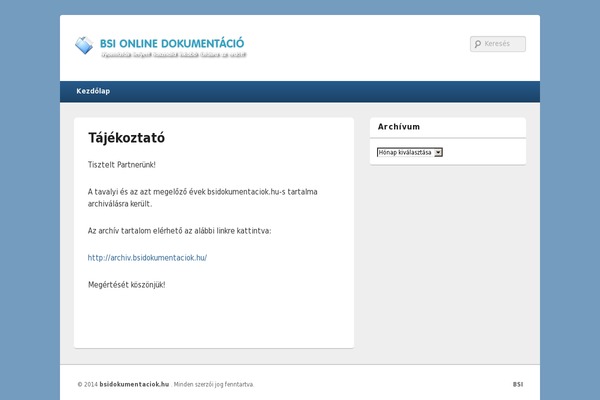Click the site tagline under the title
600x400 pixels.
pyautogui.click(x=174, y=55)
